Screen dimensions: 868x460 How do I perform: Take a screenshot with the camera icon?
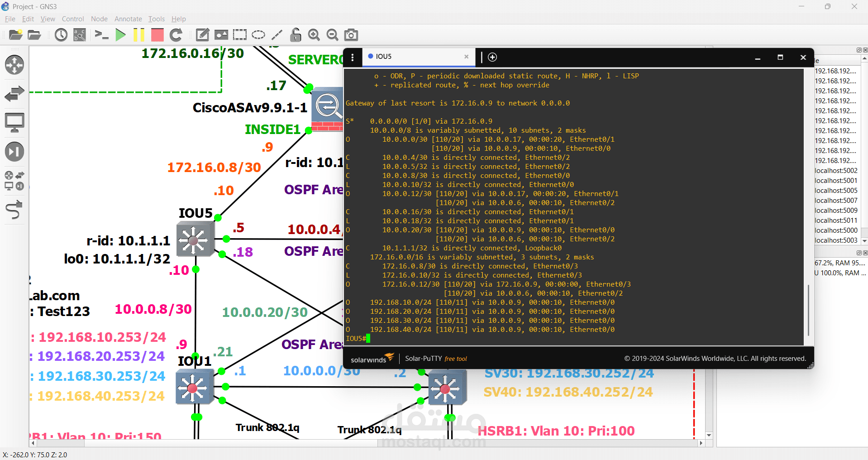point(351,35)
